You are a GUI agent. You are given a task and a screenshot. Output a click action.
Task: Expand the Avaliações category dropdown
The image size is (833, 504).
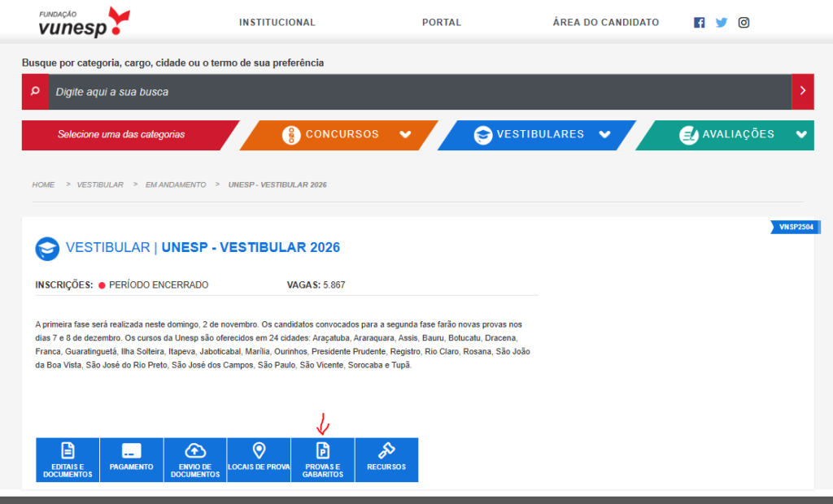click(x=801, y=135)
